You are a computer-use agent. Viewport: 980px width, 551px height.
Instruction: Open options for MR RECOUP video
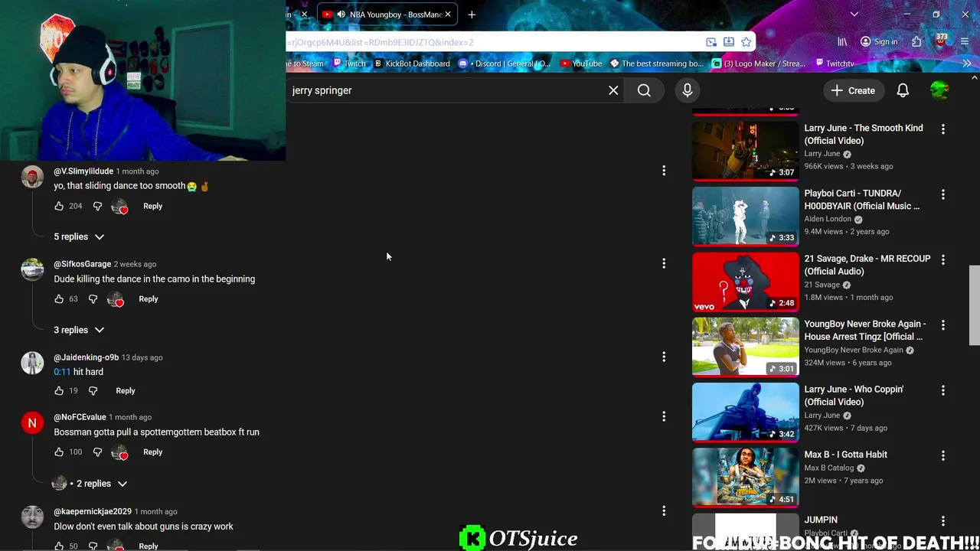pyautogui.click(x=942, y=260)
